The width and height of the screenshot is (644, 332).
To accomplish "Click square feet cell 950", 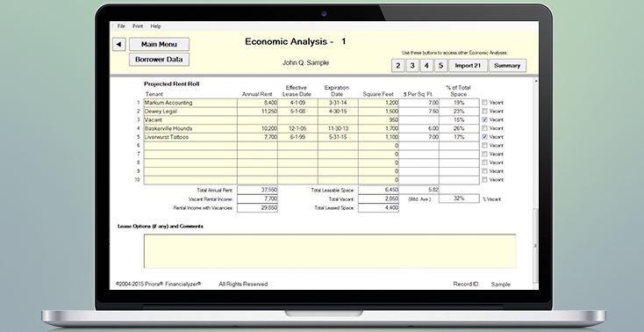I will [379, 119].
